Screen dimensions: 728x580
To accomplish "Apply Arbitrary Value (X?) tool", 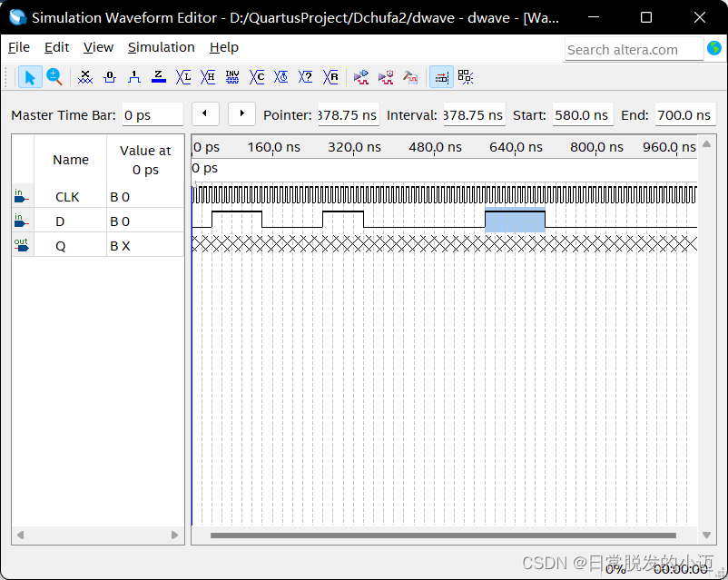I will tap(306, 77).
